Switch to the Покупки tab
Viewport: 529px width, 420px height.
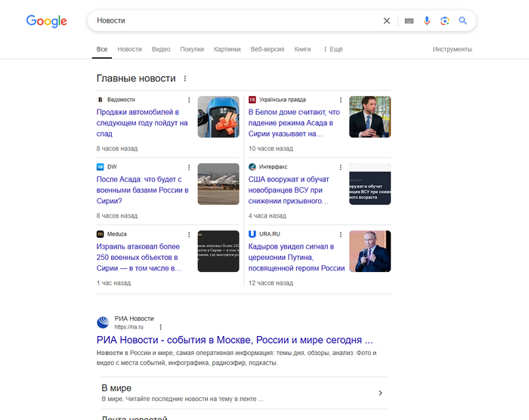(x=192, y=49)
